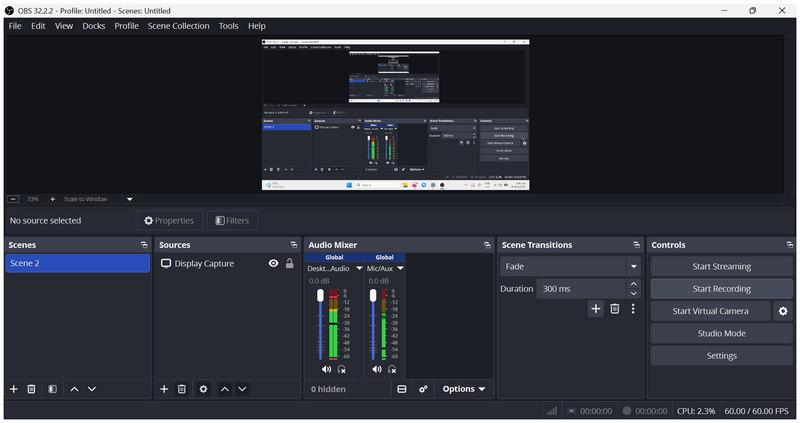Screen dimensions: 800x423
Task: Toggle Desktop Audio monitoring headphone icon
Action: coord(341,369)
